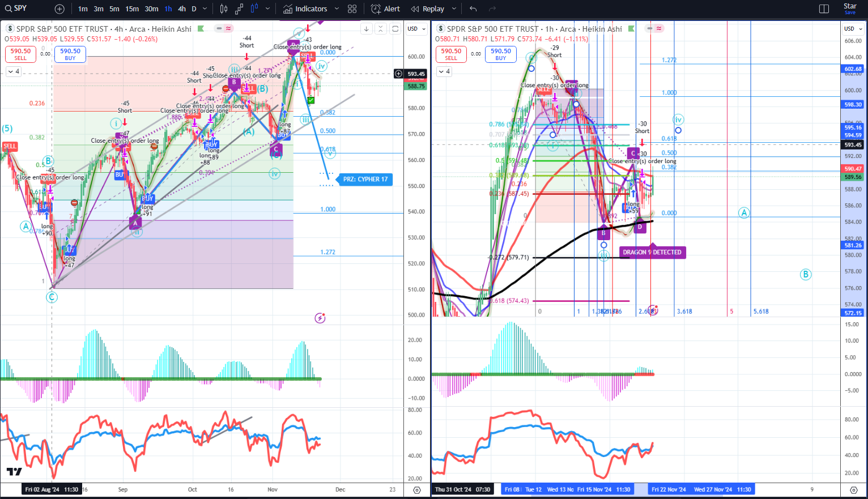
Task: Switch to the 30m timeframe
Action: (x=151, y=9)
